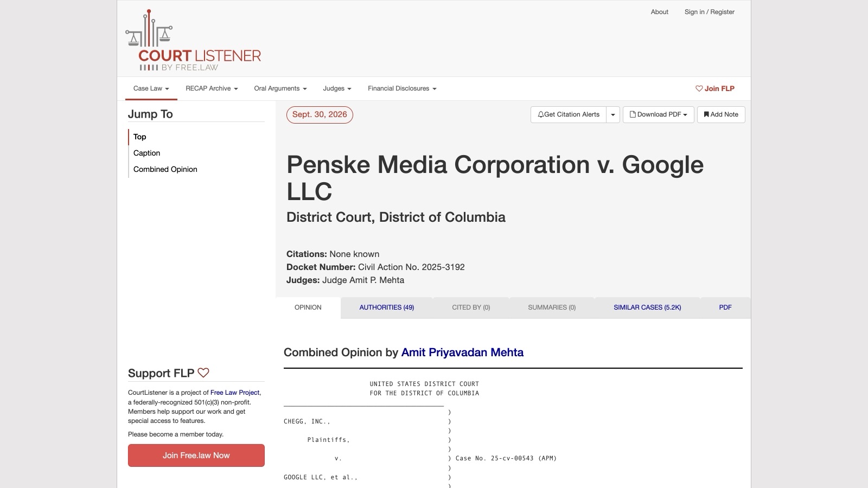Screen dimensions: 868x488
Task: Click the Free Law Project link
Action: tap(235, 393)
